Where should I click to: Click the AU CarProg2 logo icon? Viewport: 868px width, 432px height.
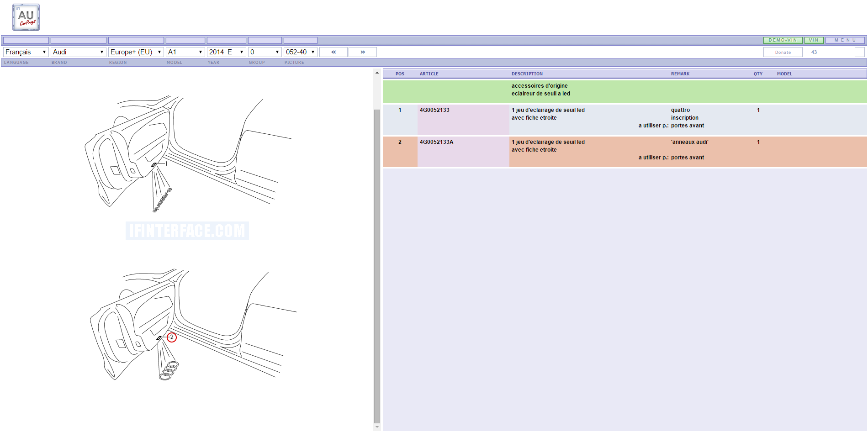click(26, 17)
